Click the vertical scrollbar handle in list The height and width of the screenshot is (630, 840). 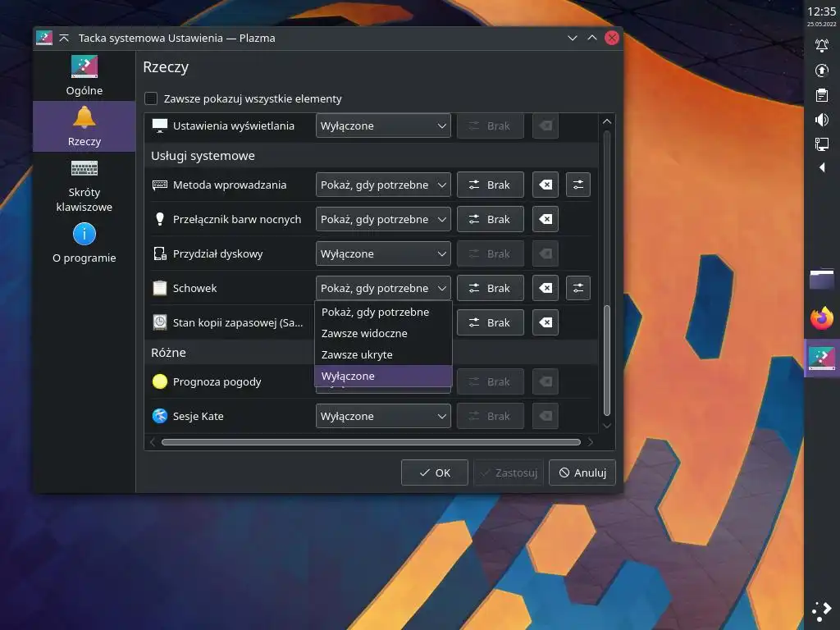pyautogui.click(x=607, y=360)
